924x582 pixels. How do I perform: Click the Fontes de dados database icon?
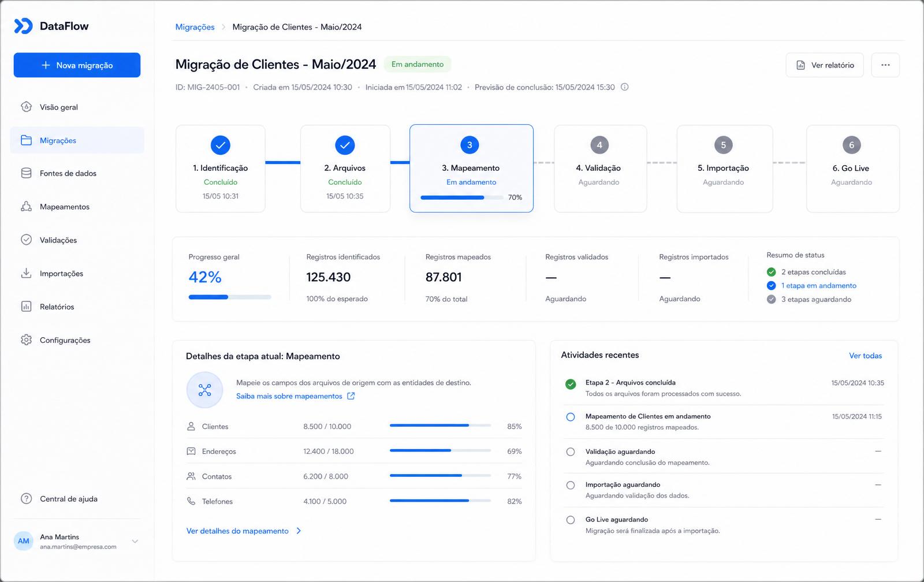[x=26, y=173]
